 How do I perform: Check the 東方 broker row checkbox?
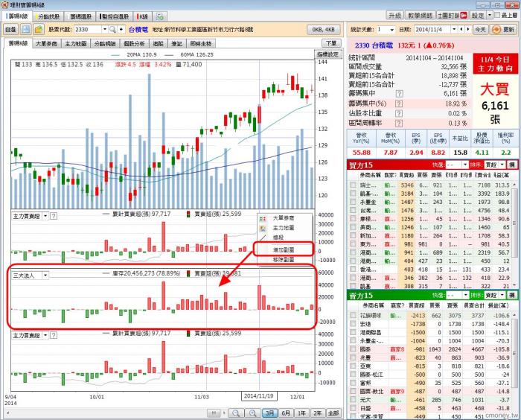(x=353, y=244)
